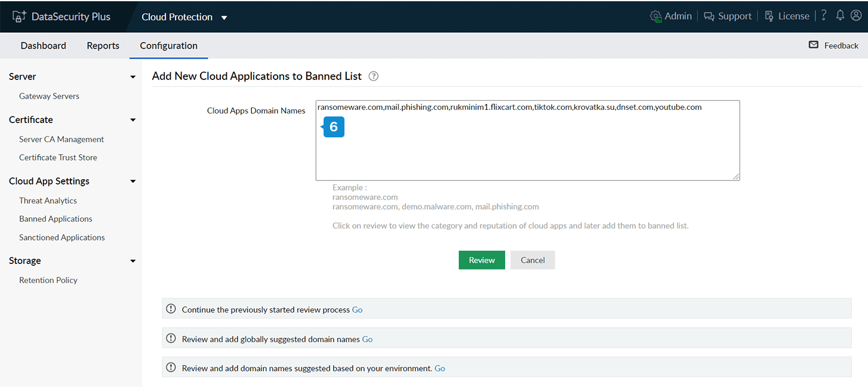Switch to the Dashboard tab
The image size is (868, 387).
click(x=44, y=46)
